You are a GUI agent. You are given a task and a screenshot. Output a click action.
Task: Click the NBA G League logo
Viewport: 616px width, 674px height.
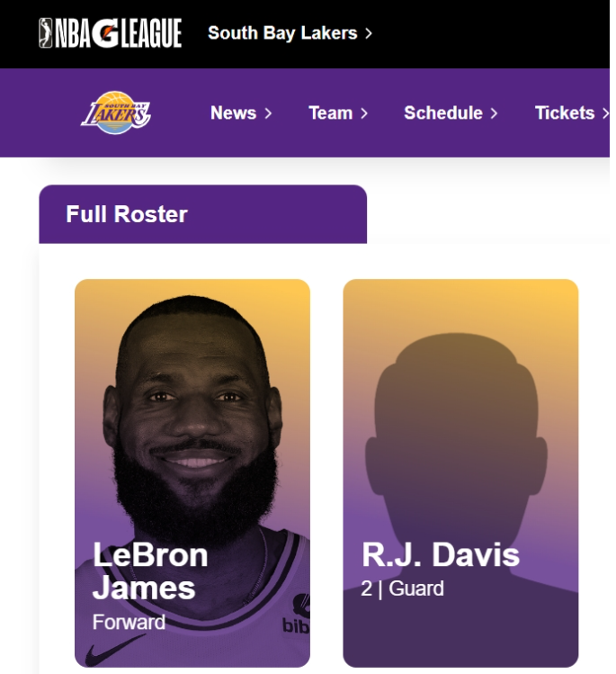110,33
